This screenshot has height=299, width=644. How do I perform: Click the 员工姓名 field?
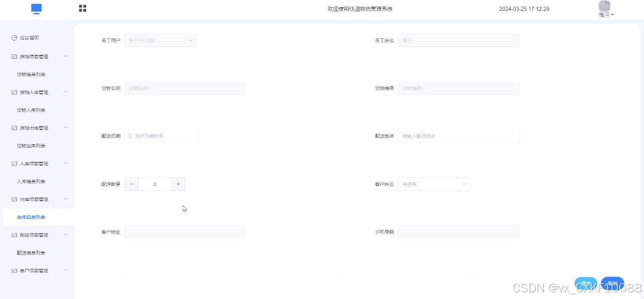(459, 40)
